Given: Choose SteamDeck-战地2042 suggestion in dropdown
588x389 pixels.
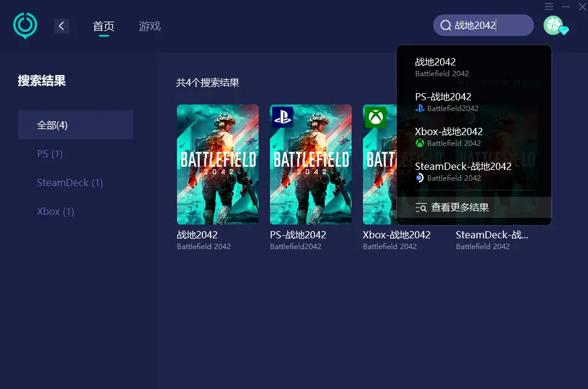Looking at the screenshot, I should [474, 172].
